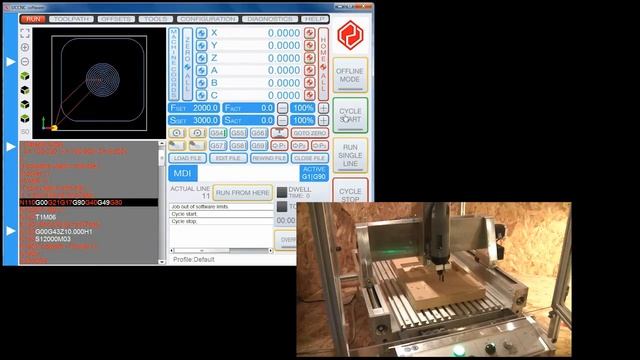Screen dimensions: 640x360
Task: Click the second P park position button
Action: coord(300,145)
